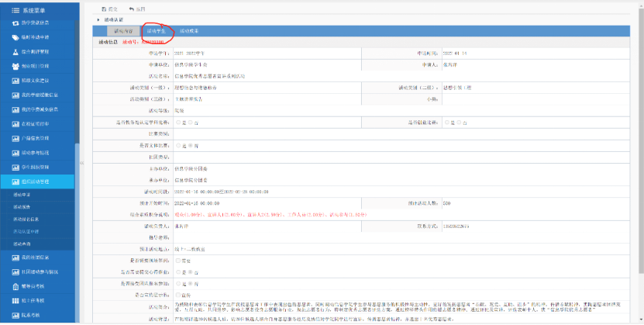This screenshot has width=644, height=325.
Task: Select 是 for 是否教务处认定学科竞赛
Action: pyautogui.click(x=180, y=123)
